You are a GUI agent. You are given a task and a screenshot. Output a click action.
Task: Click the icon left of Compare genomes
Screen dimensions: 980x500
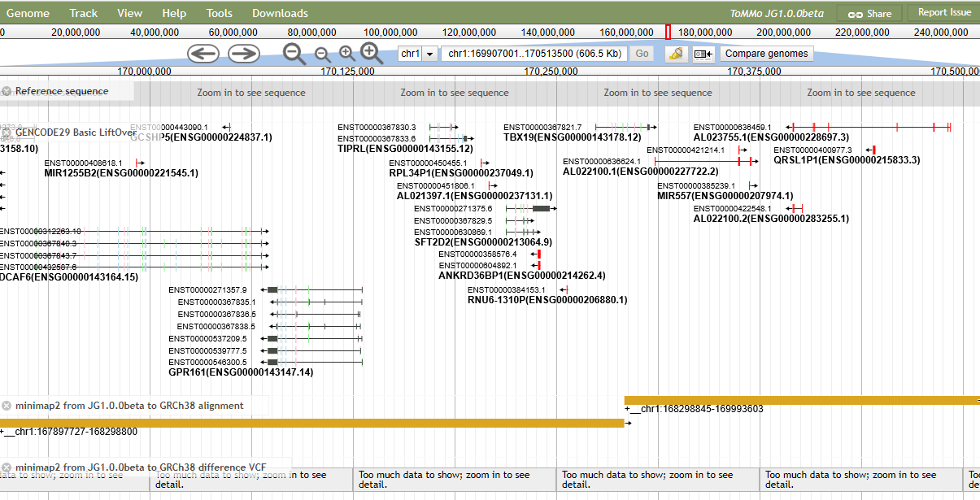pyautogui.click(x=703, y=54)
